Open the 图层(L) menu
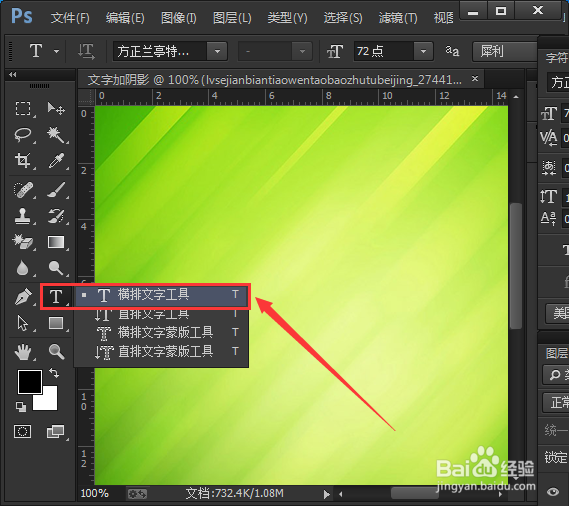 [x=232, y=17]
